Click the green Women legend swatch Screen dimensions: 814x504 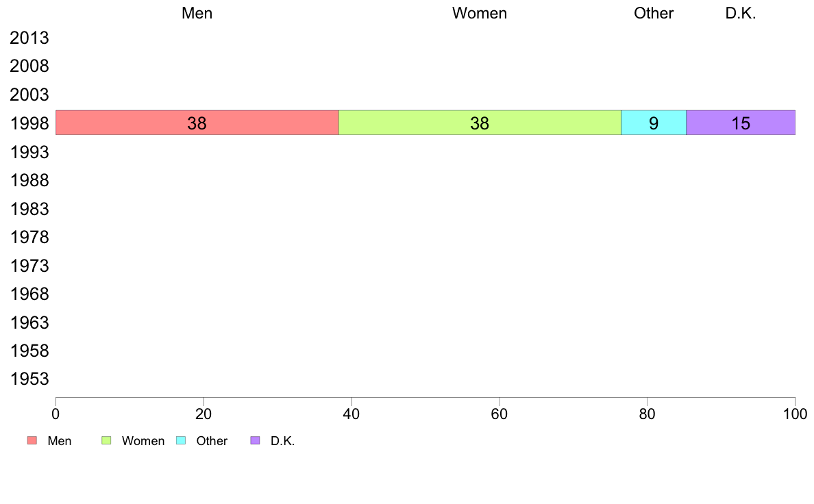coord(106,440)
